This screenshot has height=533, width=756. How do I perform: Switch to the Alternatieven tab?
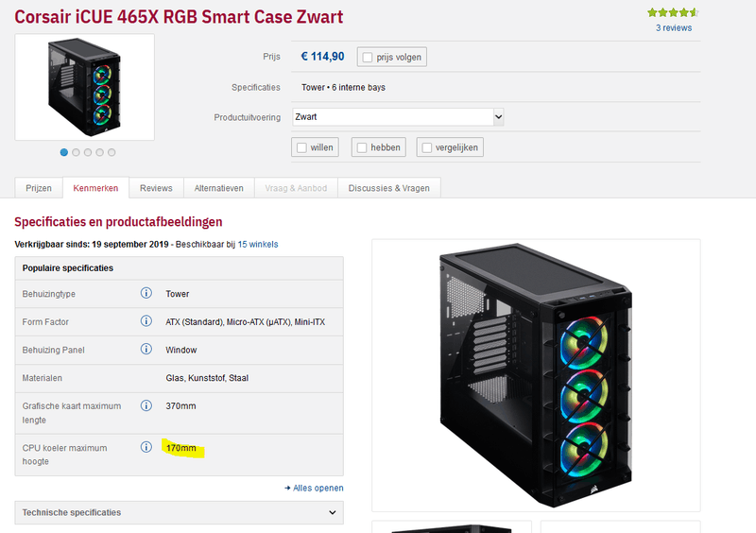[218, 188]
